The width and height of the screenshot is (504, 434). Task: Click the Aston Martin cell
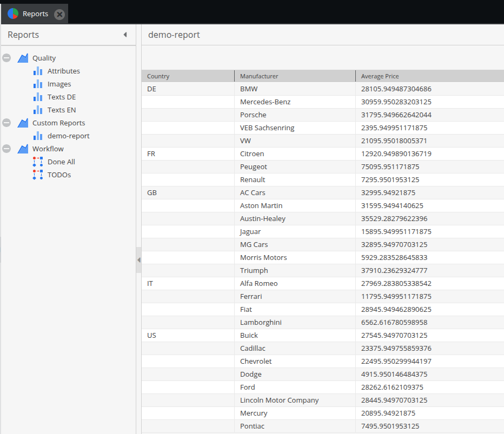pyautogui.click(x=295, y=205)
